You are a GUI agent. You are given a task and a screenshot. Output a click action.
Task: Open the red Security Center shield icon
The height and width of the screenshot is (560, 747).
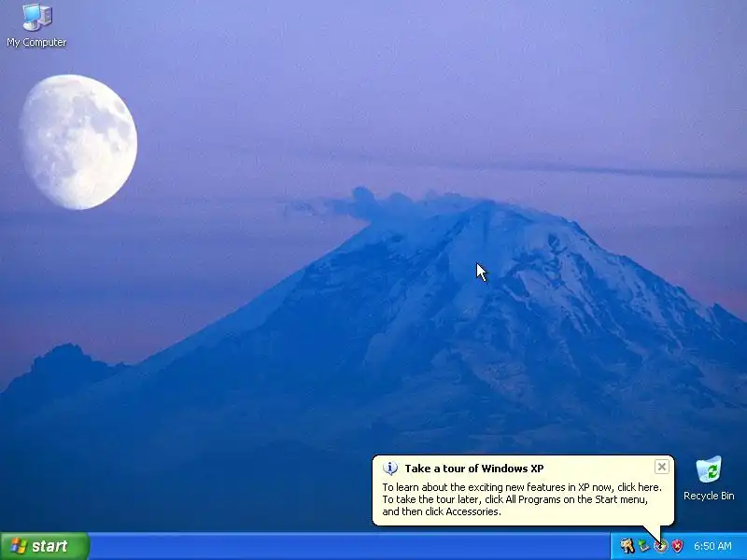pyautogui.click(x=677, y=546)
